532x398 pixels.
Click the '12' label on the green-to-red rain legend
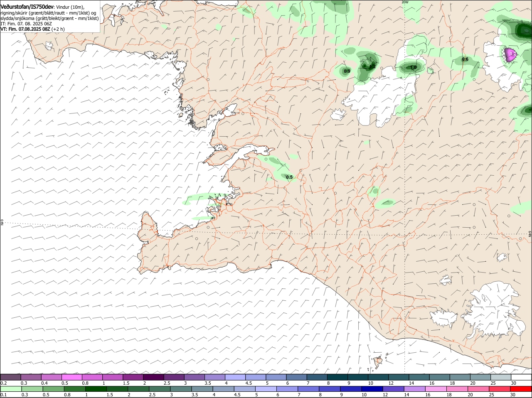385,395
